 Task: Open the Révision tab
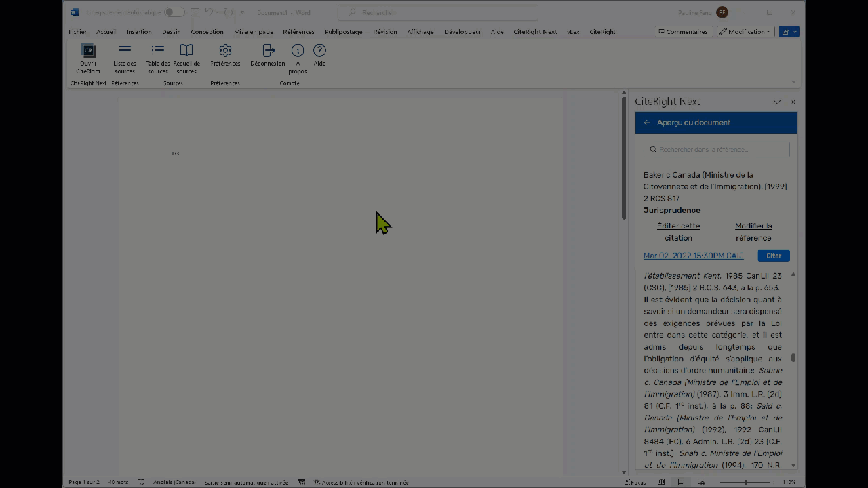pos(385,32)
